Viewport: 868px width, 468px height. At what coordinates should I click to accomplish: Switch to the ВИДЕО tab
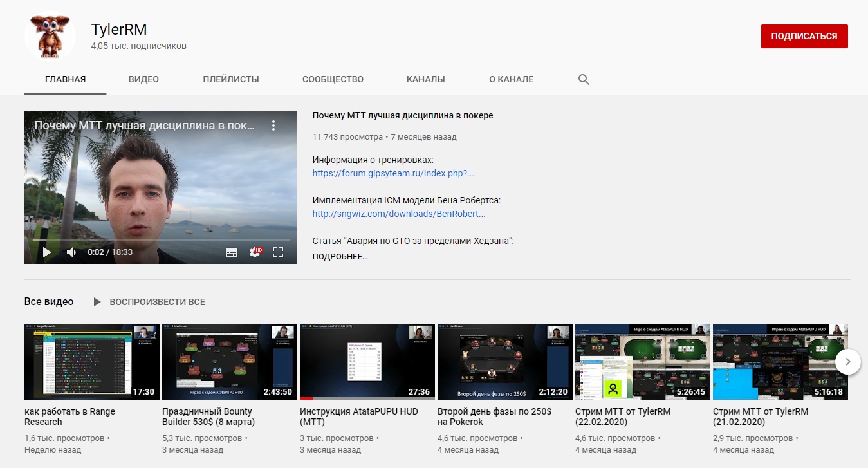point(143,80)
